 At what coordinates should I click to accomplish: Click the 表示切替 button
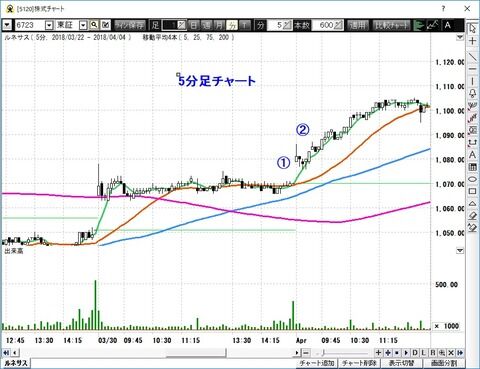click(x=402, y=363)
